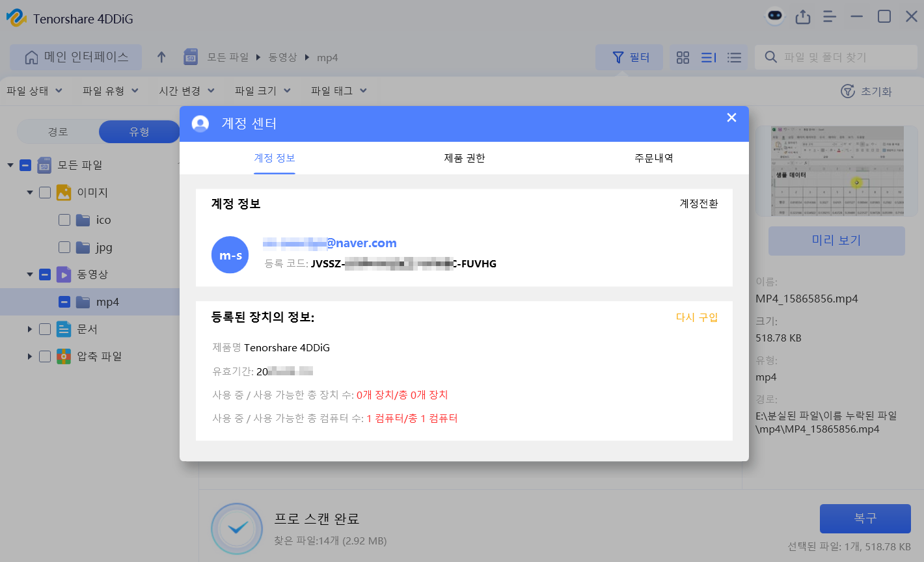The width and height of the screenshot is (924, 562).
Task: Click the SD card drive icon in breadcrumb
Action: [191, 57]
